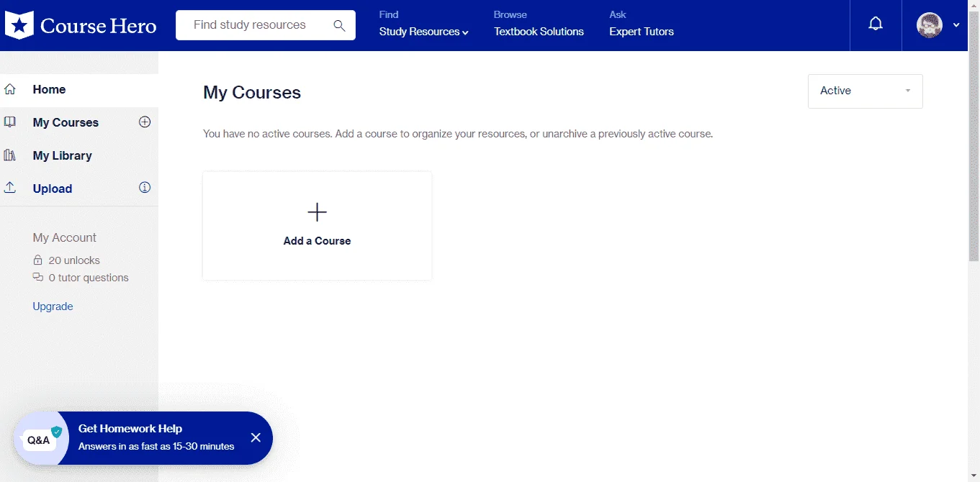
Task: Expand the profile menu arrow
Action: coord(956,25)
